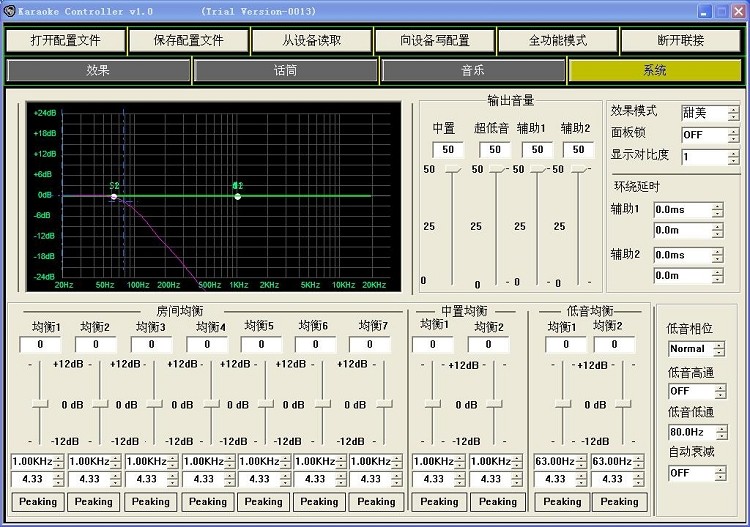Click Peaking button under 中置均衡 均衡1
The image size is (750, 527).
(439, 502)
